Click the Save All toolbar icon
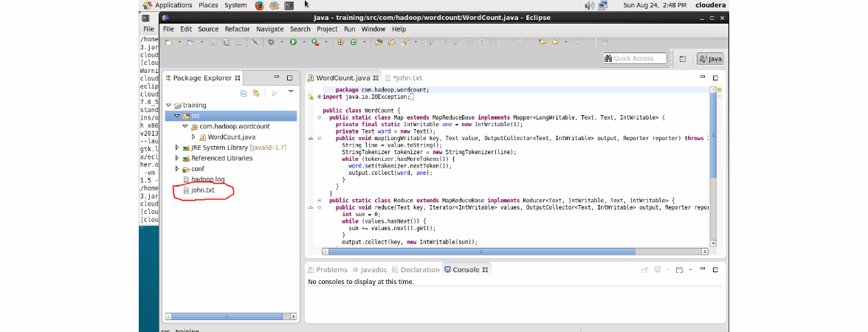868x332 pixels. pyautogui.click(x=226, y=42)
